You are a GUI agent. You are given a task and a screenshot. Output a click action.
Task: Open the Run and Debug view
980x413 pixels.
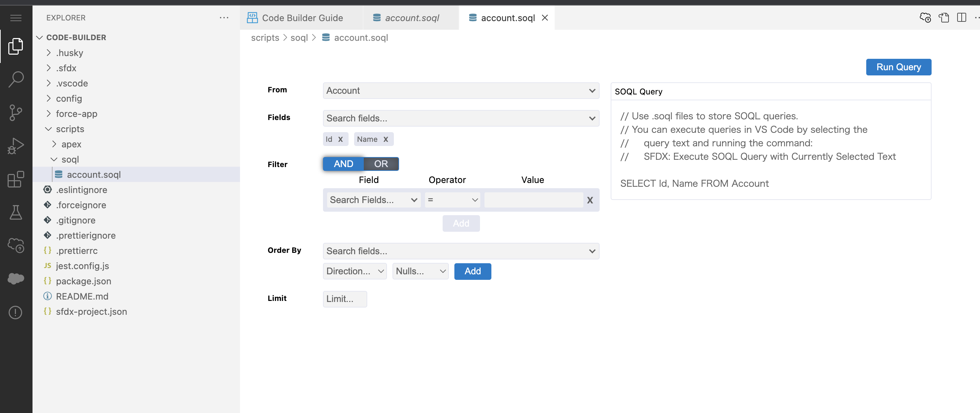click(x=15, y=145)
